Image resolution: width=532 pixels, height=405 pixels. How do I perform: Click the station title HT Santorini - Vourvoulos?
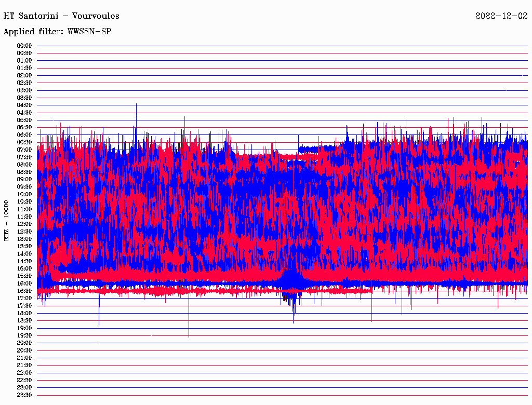(x=61, y=16)
